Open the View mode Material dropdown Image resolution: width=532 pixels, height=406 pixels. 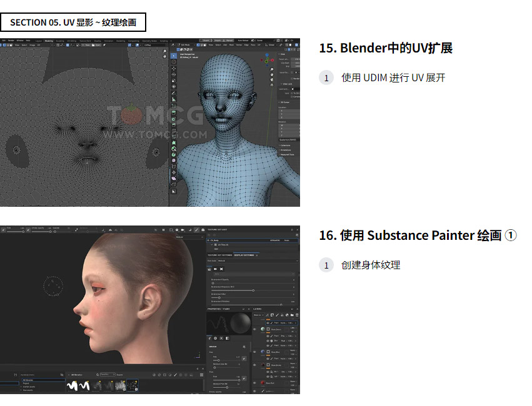click(x=258, y=260)
